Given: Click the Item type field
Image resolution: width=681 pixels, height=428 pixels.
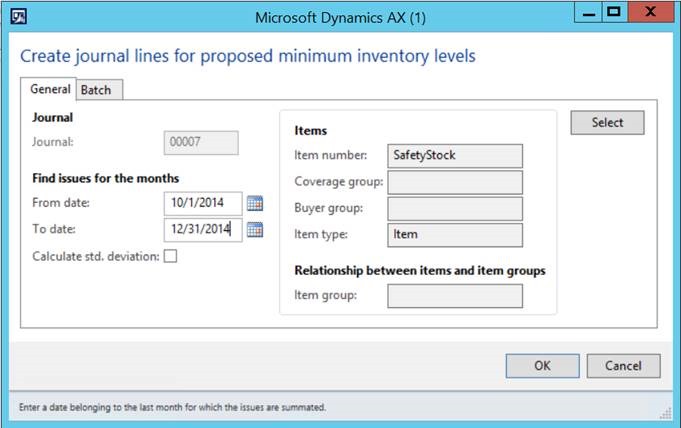Looking at the screenshot, I should (x=454, y=234).
